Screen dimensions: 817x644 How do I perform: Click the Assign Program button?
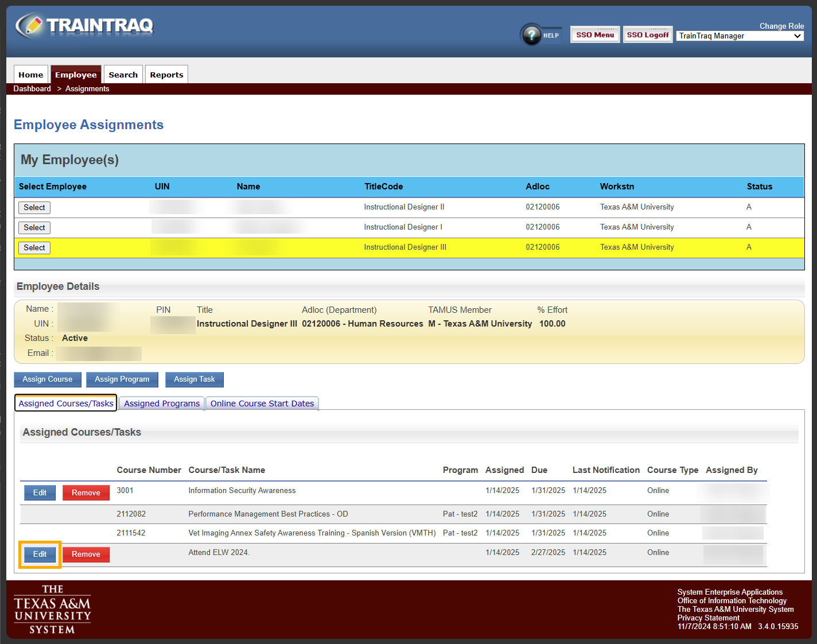coord(122,379)
